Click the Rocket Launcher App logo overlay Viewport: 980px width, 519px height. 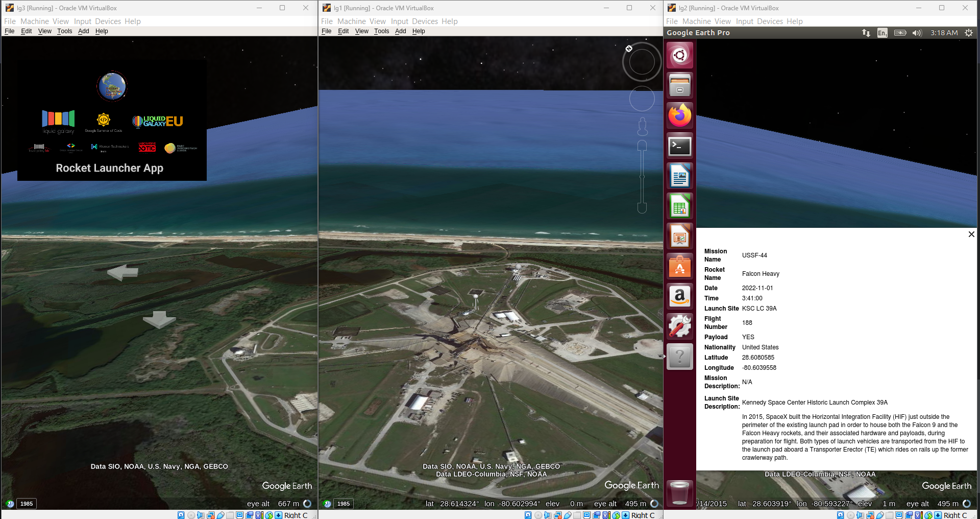[x=112, y=121]
